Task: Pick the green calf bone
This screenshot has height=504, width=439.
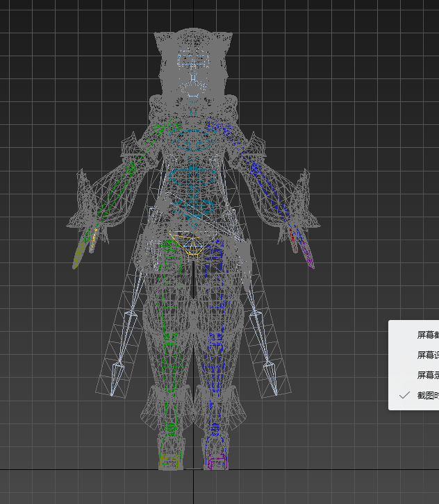Action: tap(168, 368)
